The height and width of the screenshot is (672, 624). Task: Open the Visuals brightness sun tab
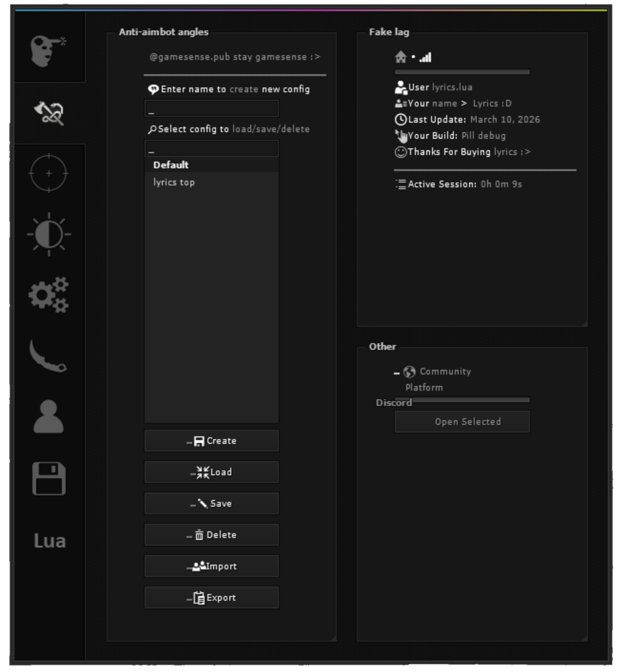[x=49, y=234]
